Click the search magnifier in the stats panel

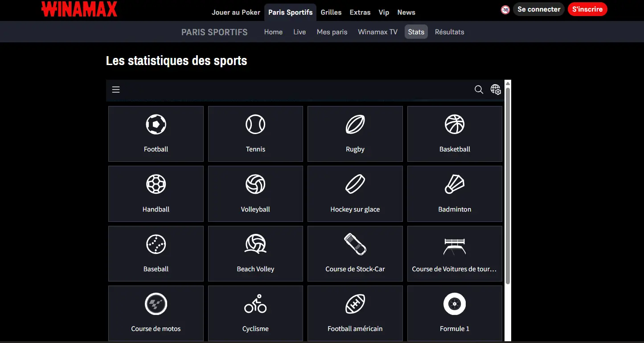(x=479, y=90)
